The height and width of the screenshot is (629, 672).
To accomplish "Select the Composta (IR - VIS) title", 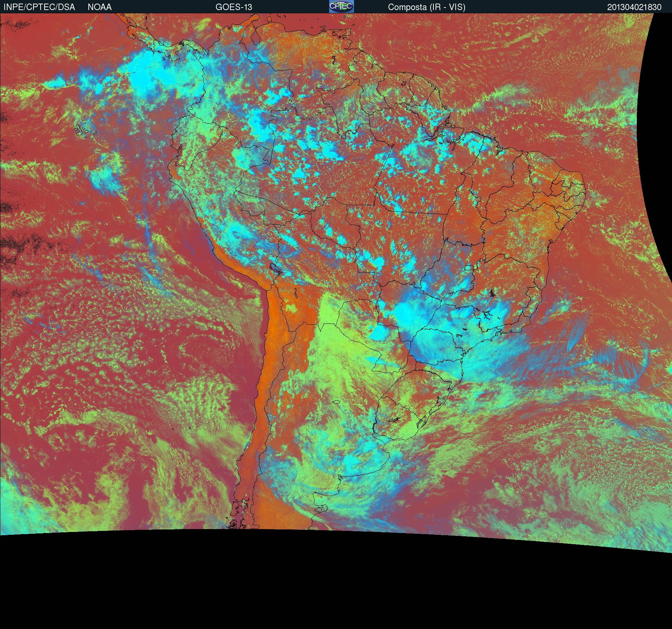I will pyautogui.click(x=427, y=7).
